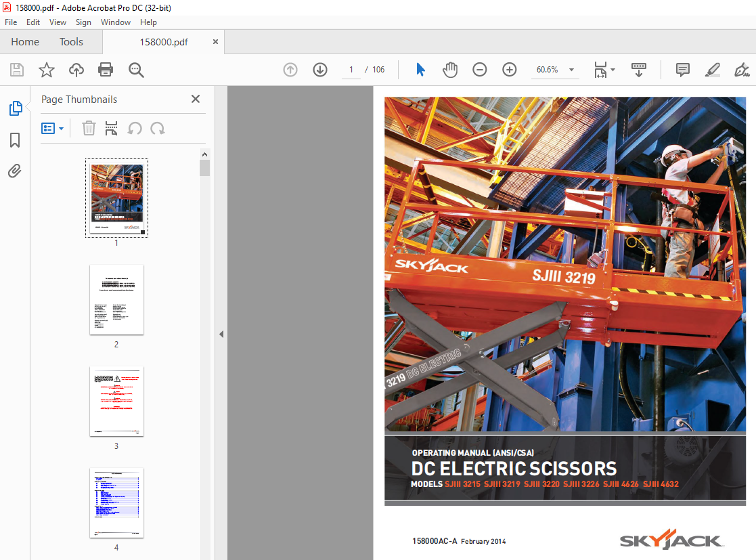Click the 'Page Thumbnails' panel title
This screenshot has height=560, width=756.
click(79, 100)
